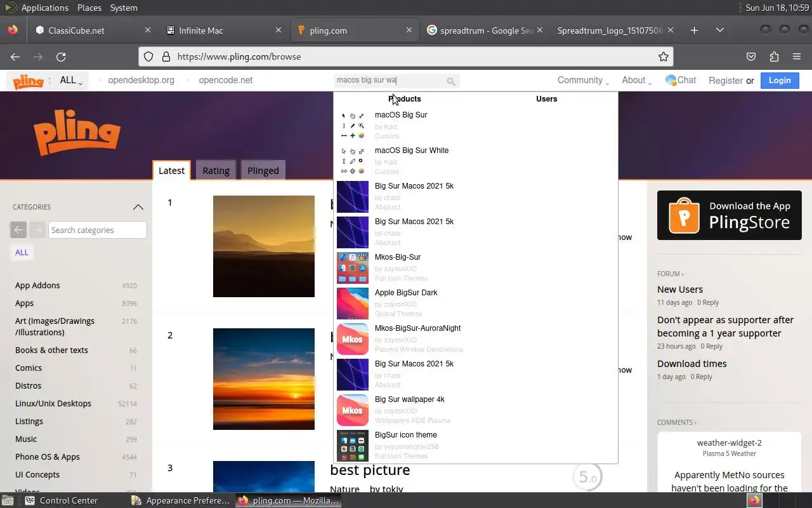Click the Firefox reload page button

pyautogui.click(x=61, y=57)
